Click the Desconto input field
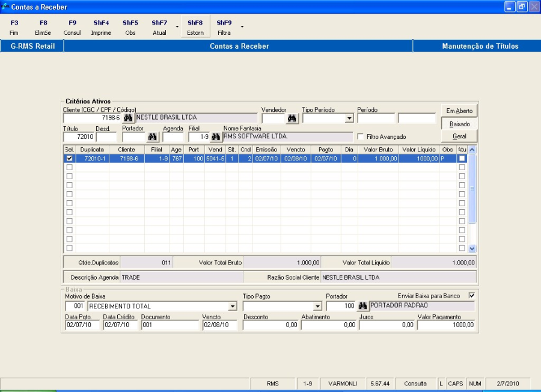Image resolution: width=541 pixels, height=392 pixels. (x=270, y=325)
